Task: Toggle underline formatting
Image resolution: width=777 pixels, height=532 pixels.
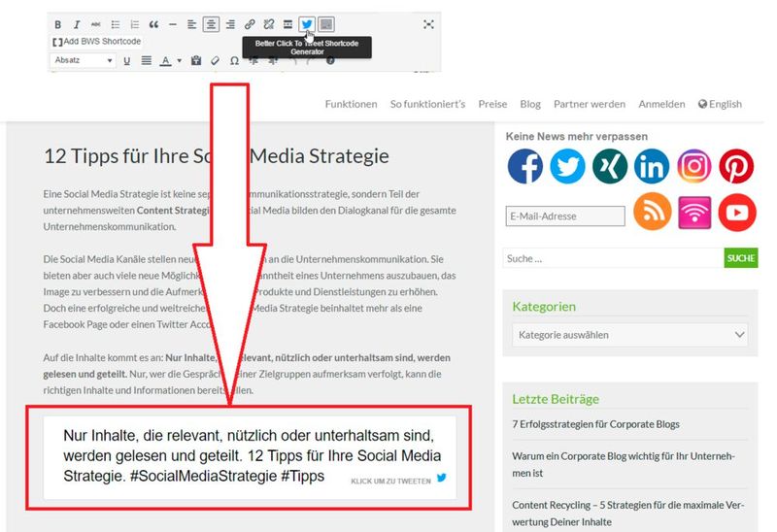Action: 127,60
